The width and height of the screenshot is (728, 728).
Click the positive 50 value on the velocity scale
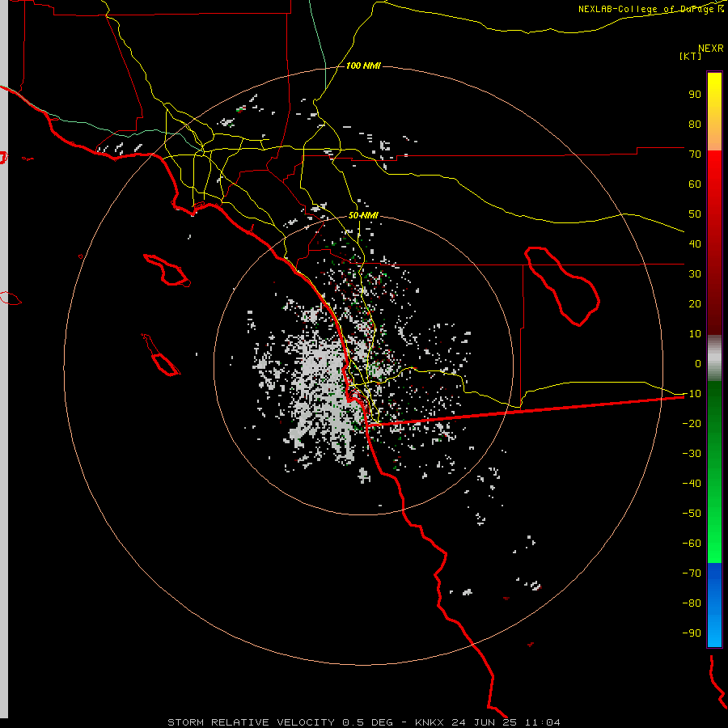tap(695, 214)
